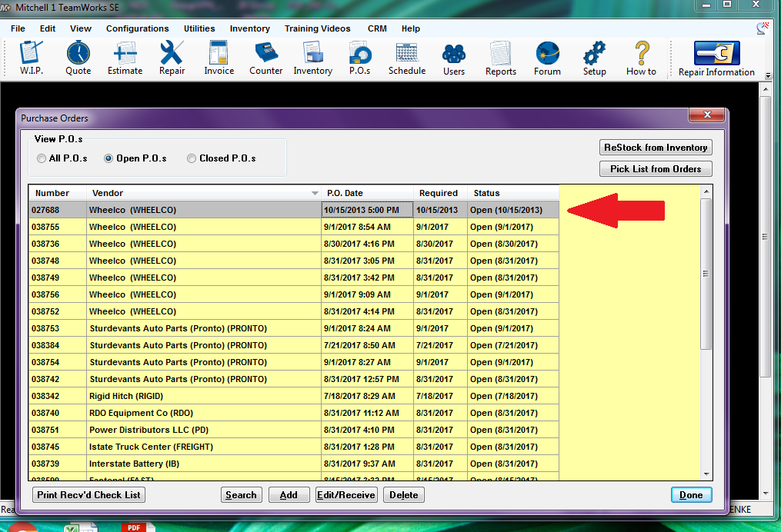Open the Invoice toolbar icon
This screenshot has width=781, height=532.
(x=219, y=58)
